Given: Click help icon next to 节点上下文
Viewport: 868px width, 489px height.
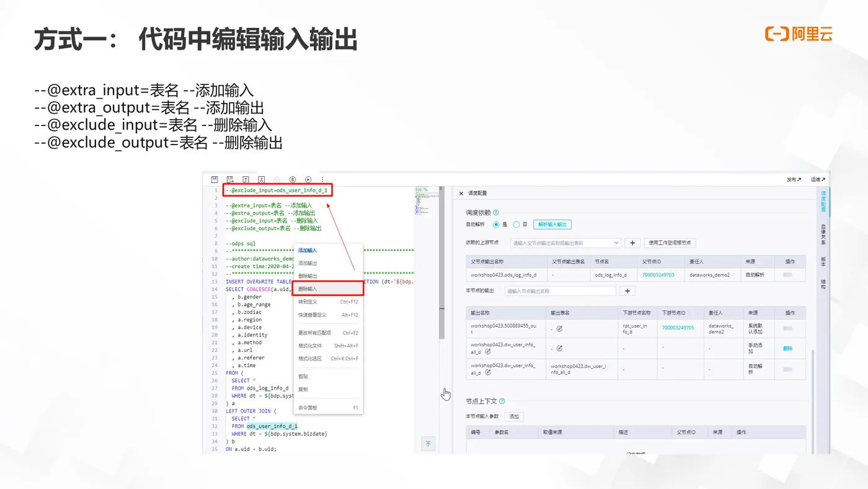Looking at the screenshot, I should 502,401.
